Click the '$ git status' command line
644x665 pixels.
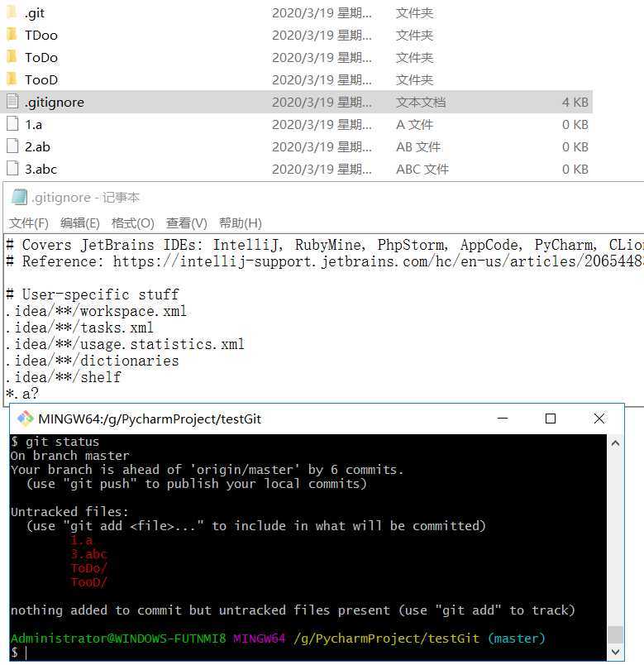[55, 442]
